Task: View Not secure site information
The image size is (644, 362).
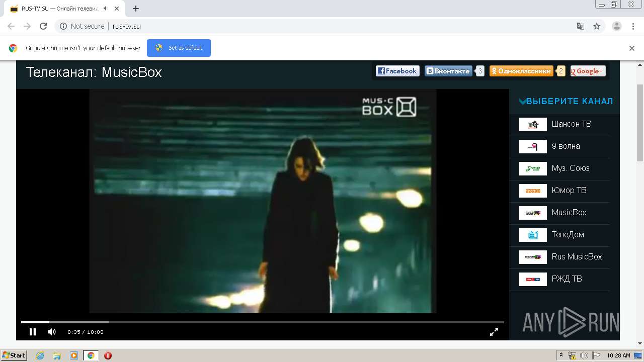Action: (82, 26)
